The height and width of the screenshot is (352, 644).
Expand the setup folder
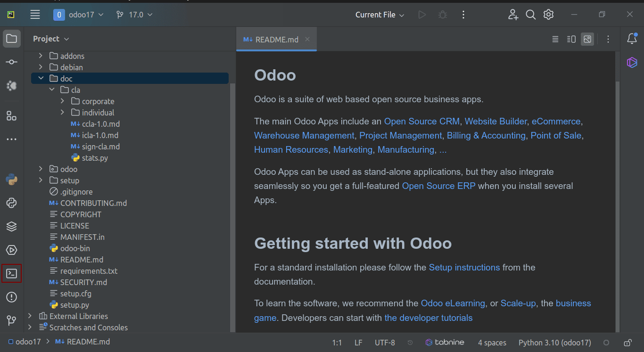[41, 180]
